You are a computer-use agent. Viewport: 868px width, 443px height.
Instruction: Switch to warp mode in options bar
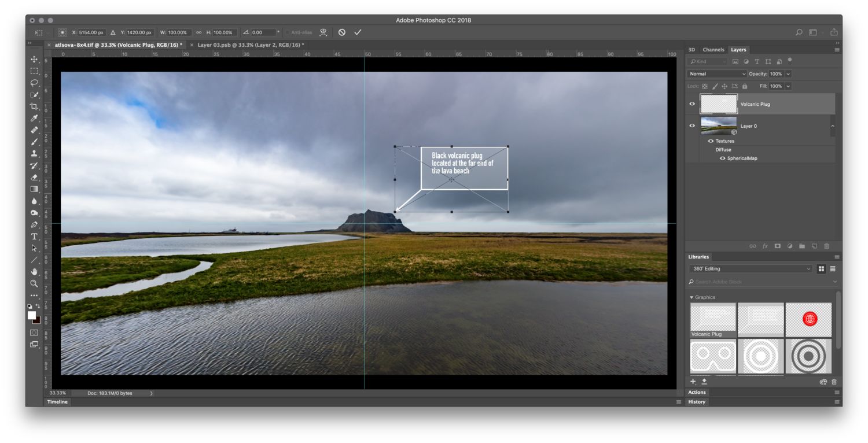(x=323, y=32)
